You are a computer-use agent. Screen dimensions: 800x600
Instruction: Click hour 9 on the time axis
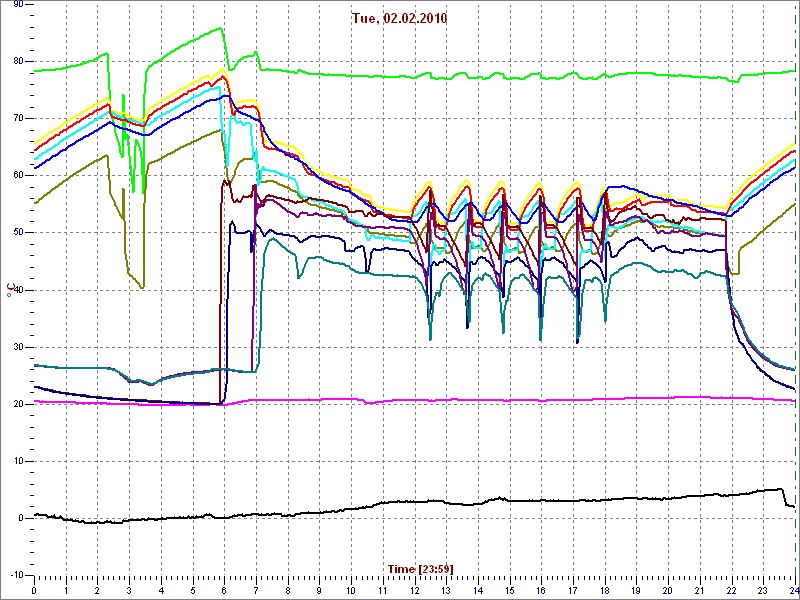click(x=319, y=589)
